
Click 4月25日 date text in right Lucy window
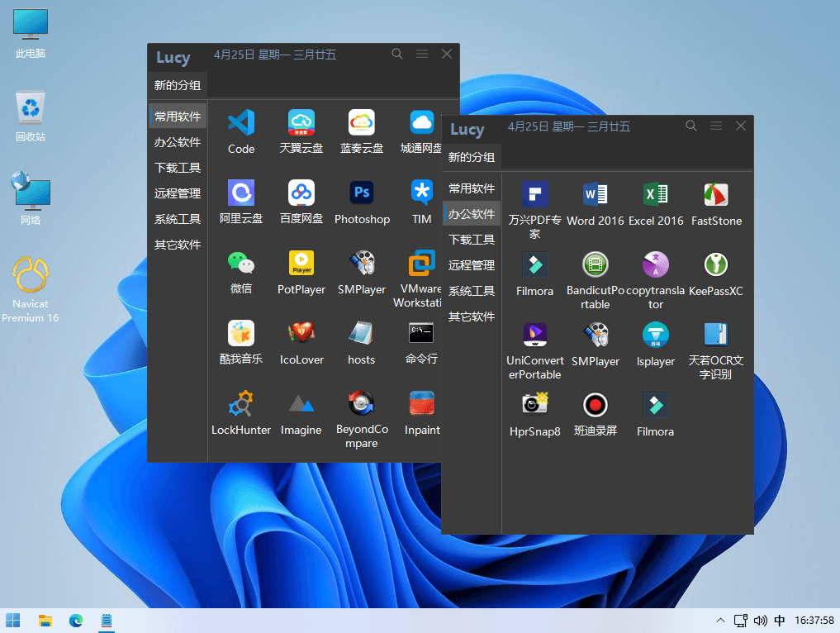click(x=528, y=126)
